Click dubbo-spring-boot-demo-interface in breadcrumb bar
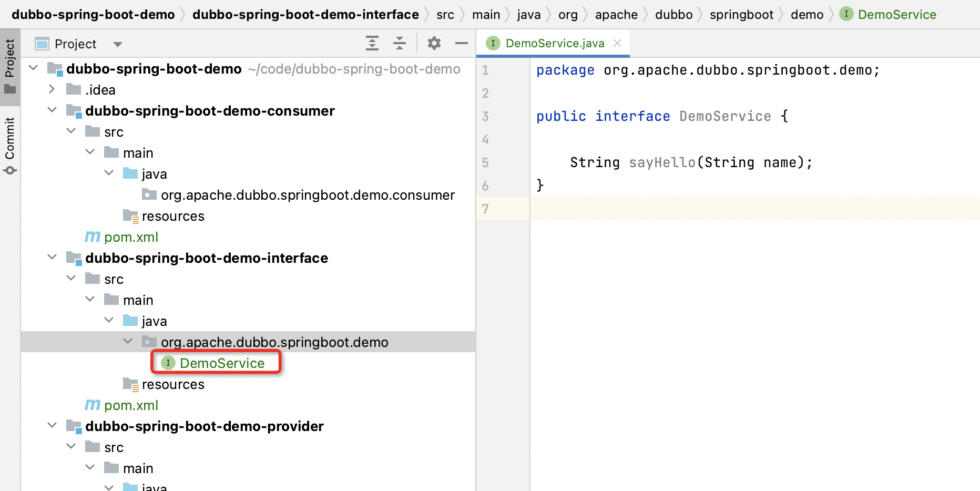Screen dimensions: 980x491 pyautogui.click(x=305, y=15)
